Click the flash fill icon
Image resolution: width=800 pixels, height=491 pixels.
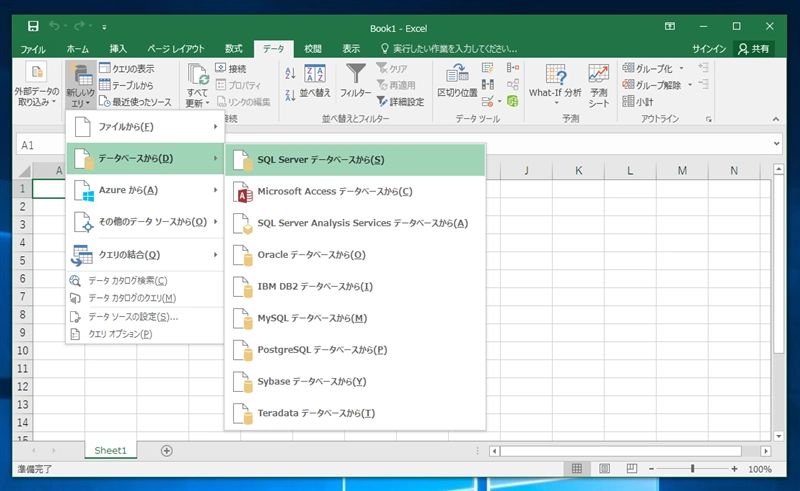click(x=488, y=68)
